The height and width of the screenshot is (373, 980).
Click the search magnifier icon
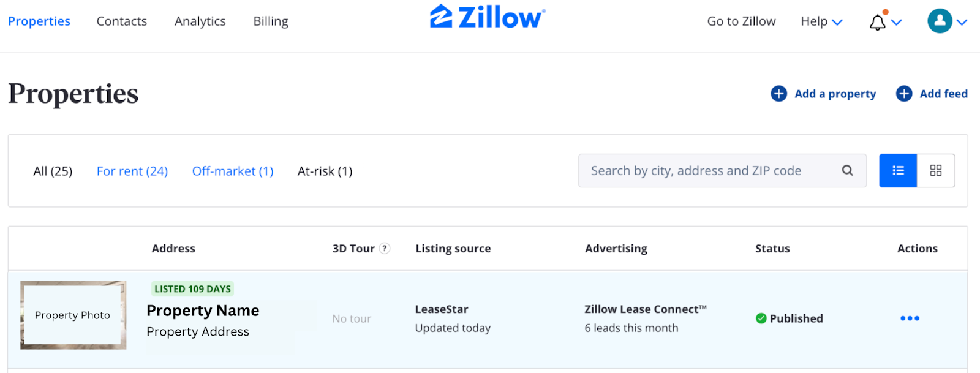[x=847, y=170]
